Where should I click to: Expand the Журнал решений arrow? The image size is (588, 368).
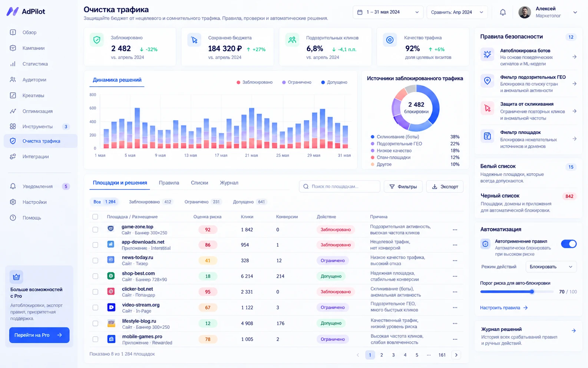[x=574, y=331]
